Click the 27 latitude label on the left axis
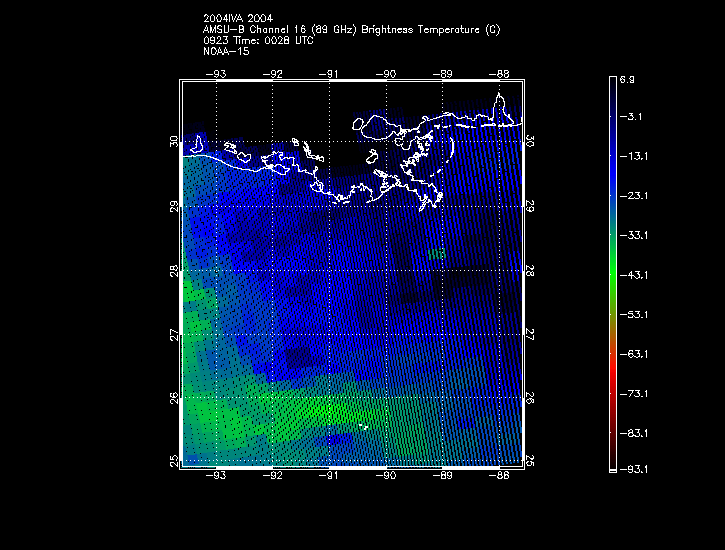The height and width of the screenshot is (550, 725). 174,335
